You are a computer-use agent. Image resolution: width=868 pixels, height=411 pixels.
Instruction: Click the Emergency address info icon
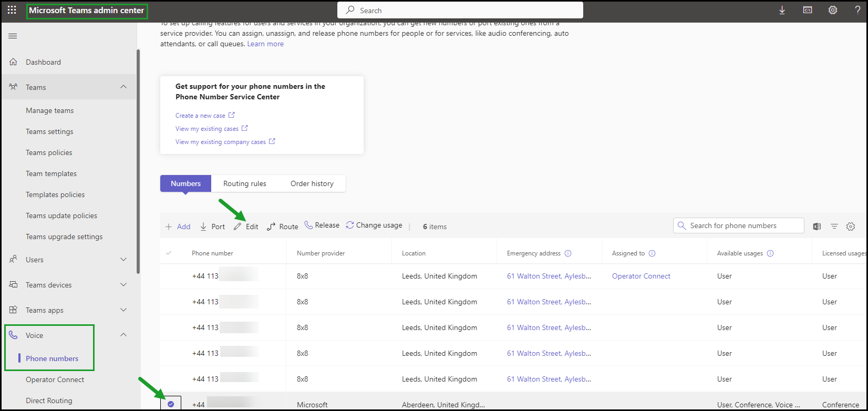click(x=568, y=253)
